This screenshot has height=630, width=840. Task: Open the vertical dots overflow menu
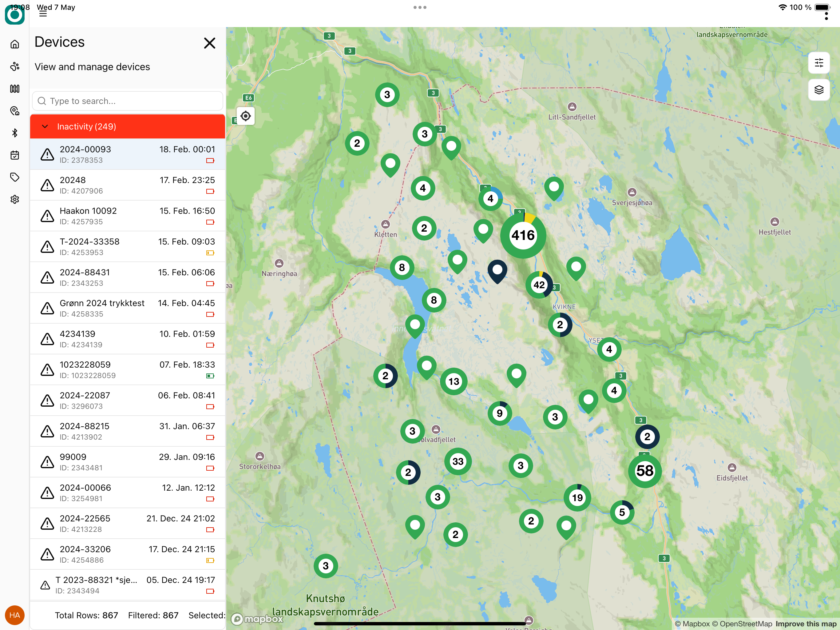point(826,16)
